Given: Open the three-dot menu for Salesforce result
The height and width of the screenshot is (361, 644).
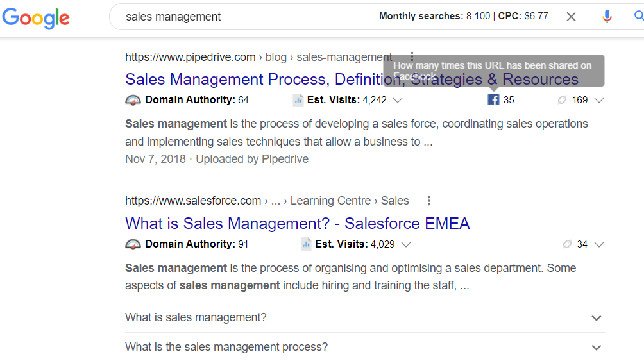Looking at the screenshot, I should click(x=428, y=201).
